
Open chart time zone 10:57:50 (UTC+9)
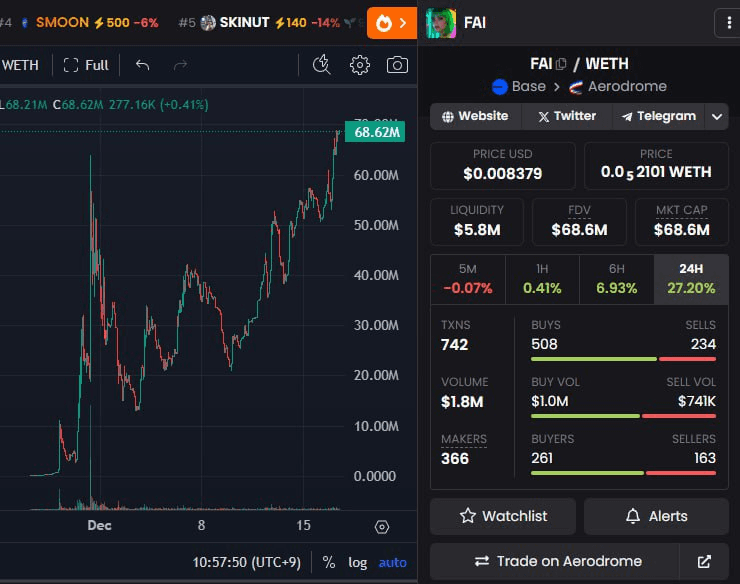tap(246, 562)
